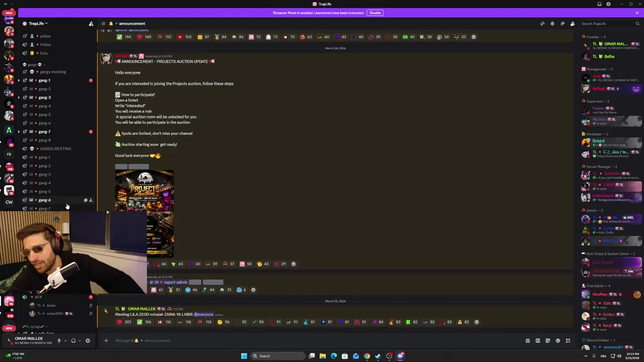Toggle checkmark reaction showing 156
Image resolution: width=644 pixels, height=362 pixels.
click(144, 322)
